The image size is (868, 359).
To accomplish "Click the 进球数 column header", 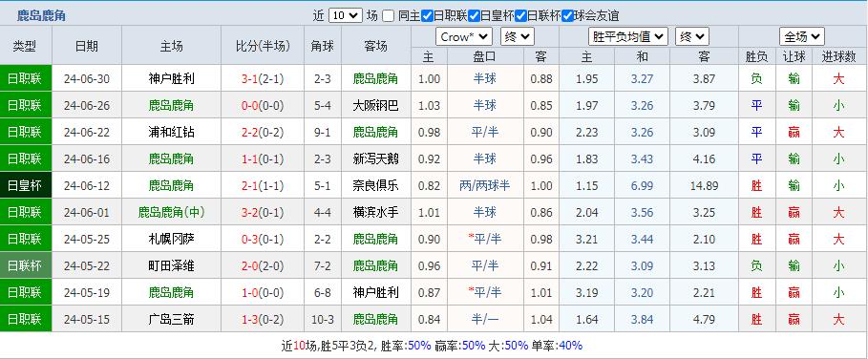I will click(838, 57).
